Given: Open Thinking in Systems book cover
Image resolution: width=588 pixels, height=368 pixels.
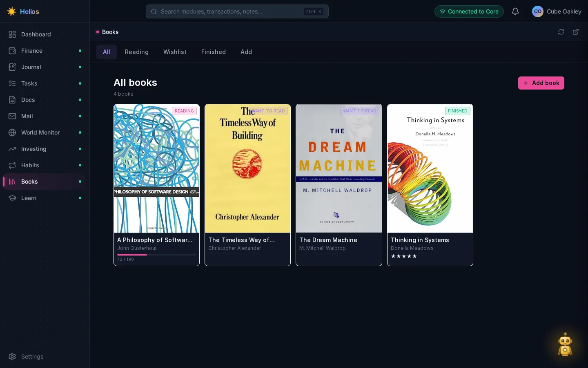Looking at the screenshot, I should [430, 168].
